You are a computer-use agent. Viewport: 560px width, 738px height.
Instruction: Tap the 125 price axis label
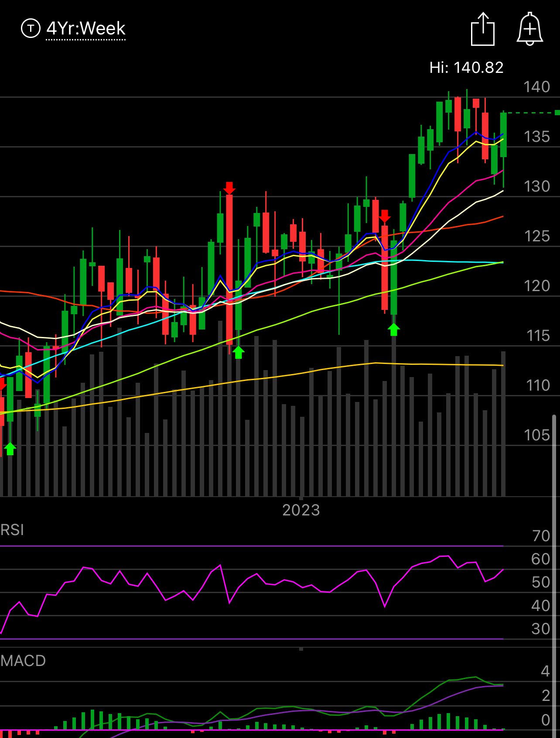(537, 236)
